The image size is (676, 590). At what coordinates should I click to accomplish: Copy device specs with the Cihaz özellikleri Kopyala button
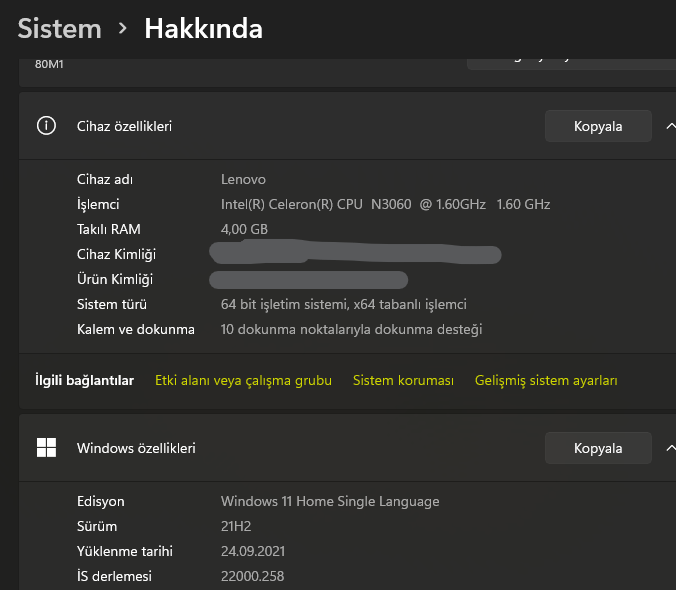point(598,126)
